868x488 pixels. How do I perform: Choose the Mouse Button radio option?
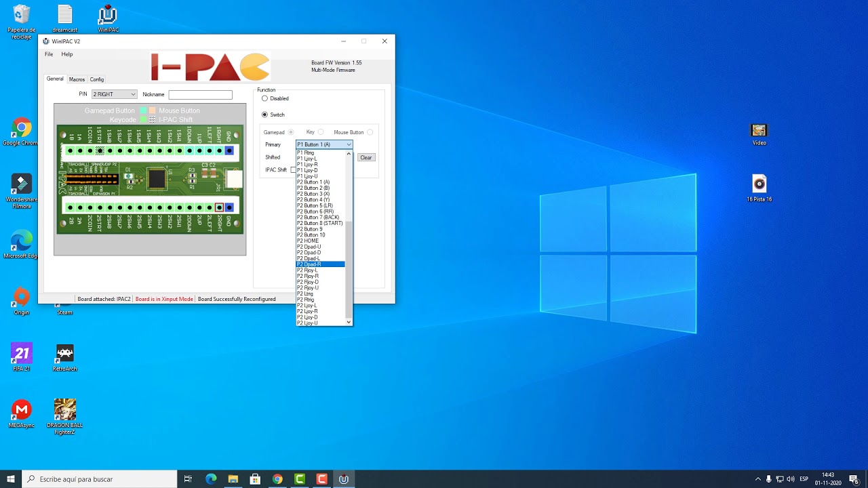[x=370, y=132]
